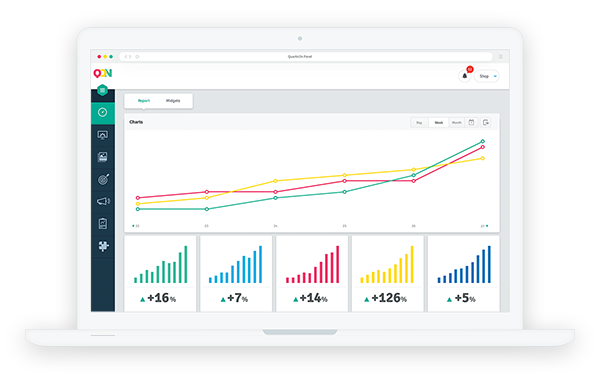Select the Week range option
600x374 pixels.
pos(439,122)
